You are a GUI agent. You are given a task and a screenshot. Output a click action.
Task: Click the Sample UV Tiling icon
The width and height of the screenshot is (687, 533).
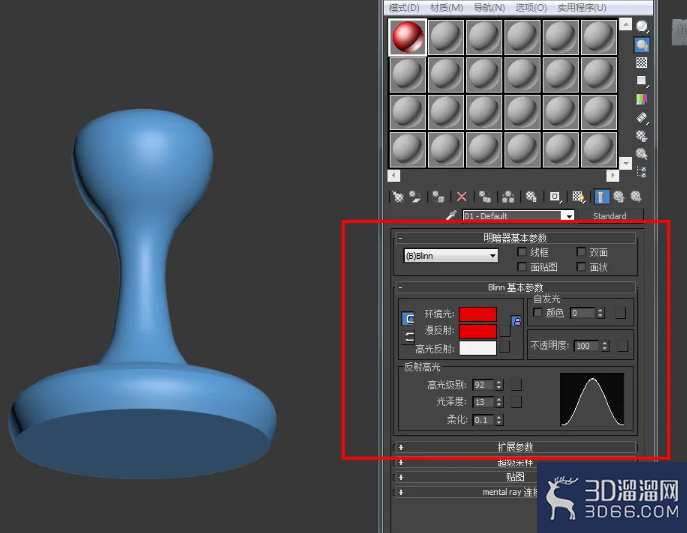[x=641, y=81]
